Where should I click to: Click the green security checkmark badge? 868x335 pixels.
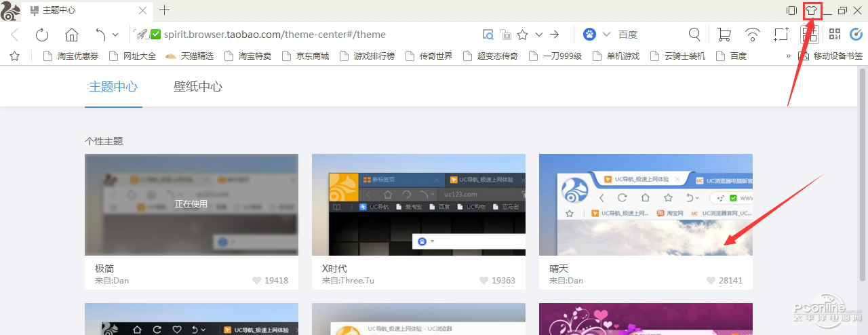pos(156,35)
